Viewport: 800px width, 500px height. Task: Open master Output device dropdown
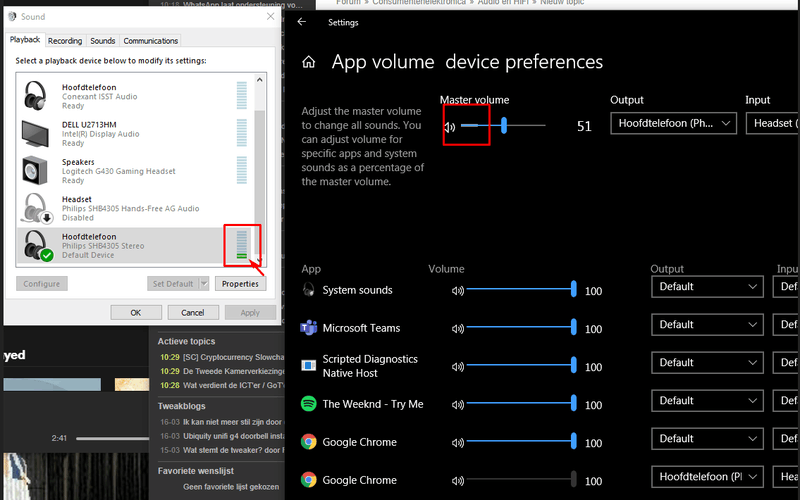pos(673,123)
